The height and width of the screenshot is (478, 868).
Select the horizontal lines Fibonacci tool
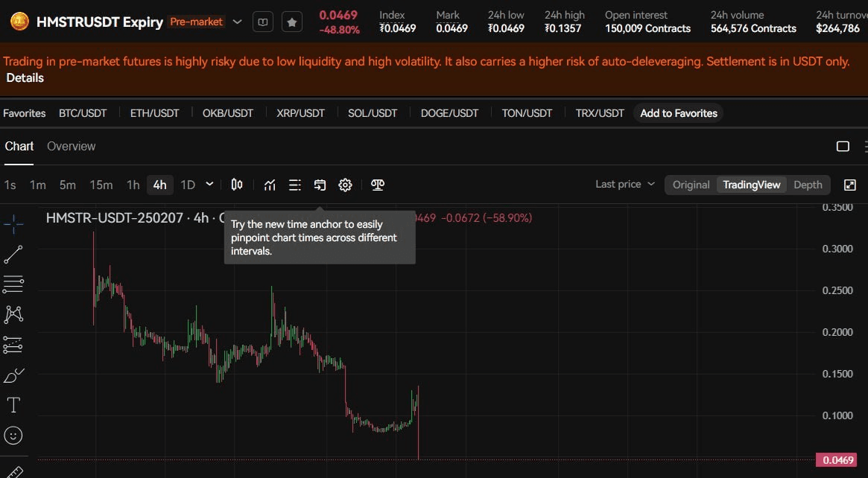coord(13,284)
